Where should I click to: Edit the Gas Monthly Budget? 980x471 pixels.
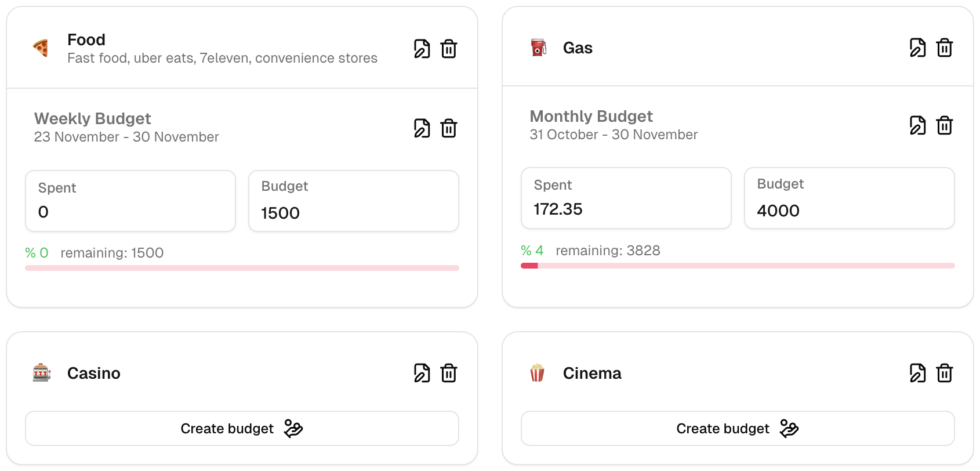click(x=917, y=125)
